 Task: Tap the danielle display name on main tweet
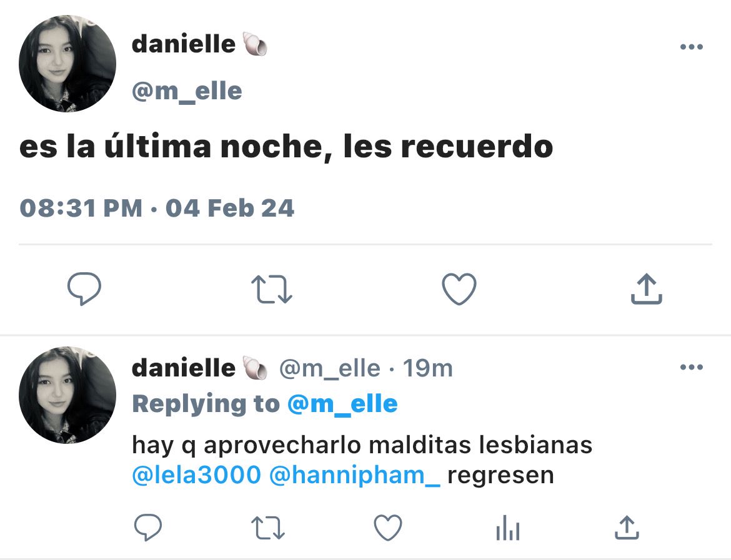(x=184, y=44)
